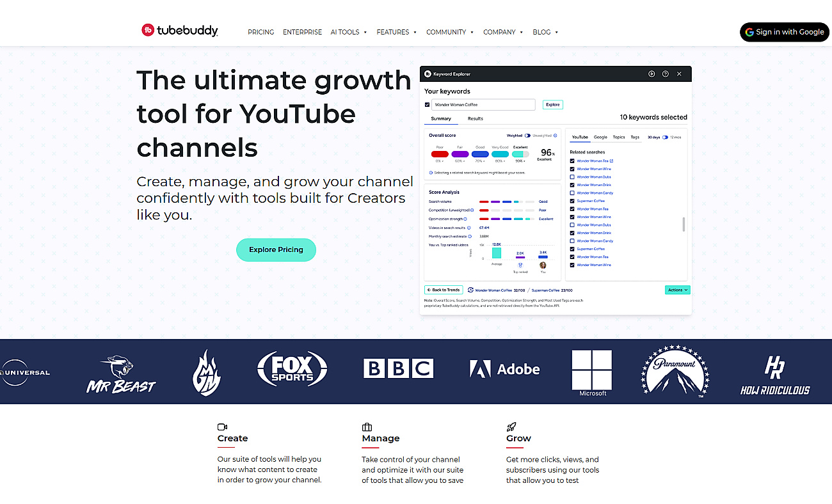Click the info icon next to Unweighted

(x=554, y=136)
